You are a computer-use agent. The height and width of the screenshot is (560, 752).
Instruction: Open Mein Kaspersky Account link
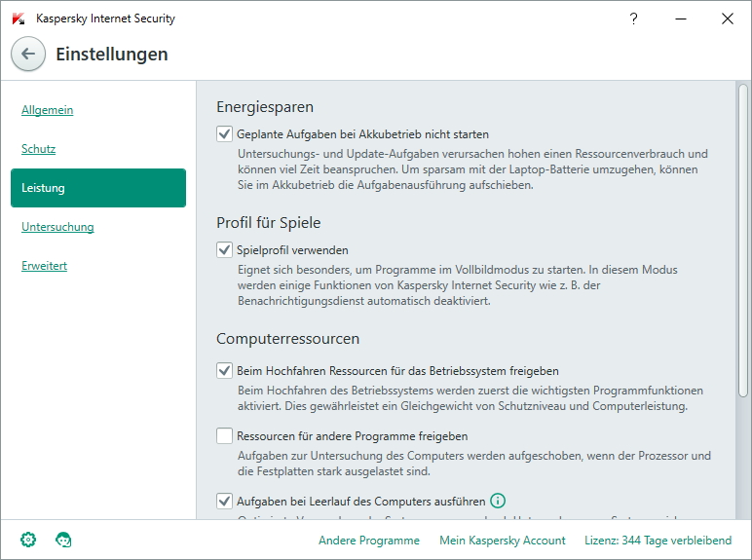click(x=502, y=541)
